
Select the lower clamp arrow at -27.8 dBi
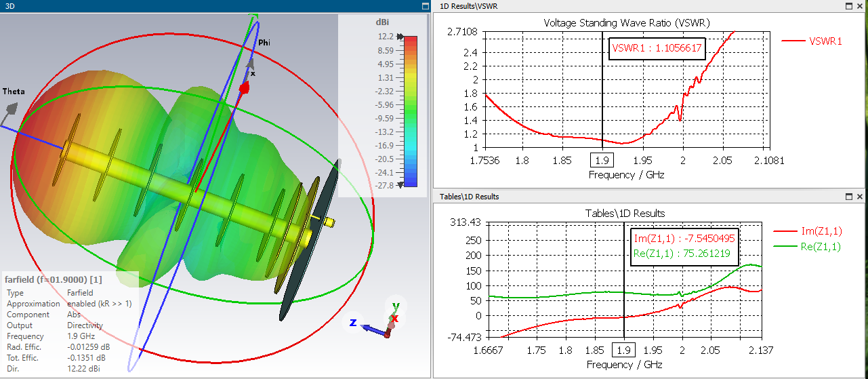pyautogui.click(x=400, y=184)
